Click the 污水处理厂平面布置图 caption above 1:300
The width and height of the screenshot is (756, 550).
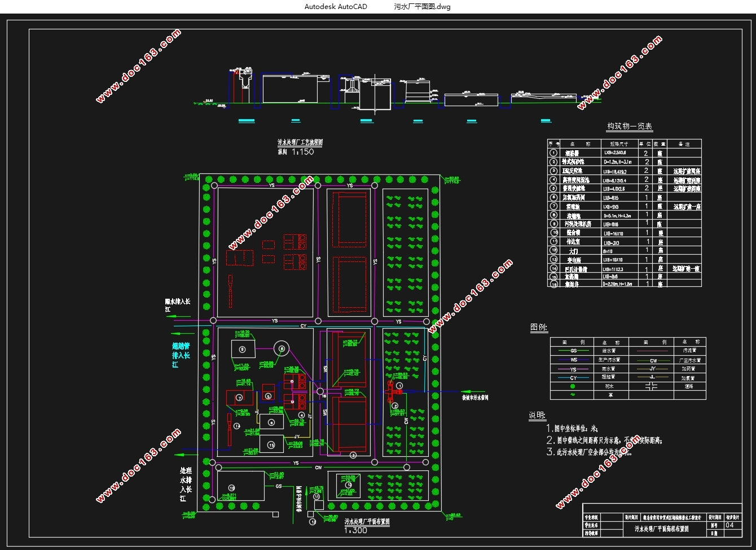pos(367,522)
